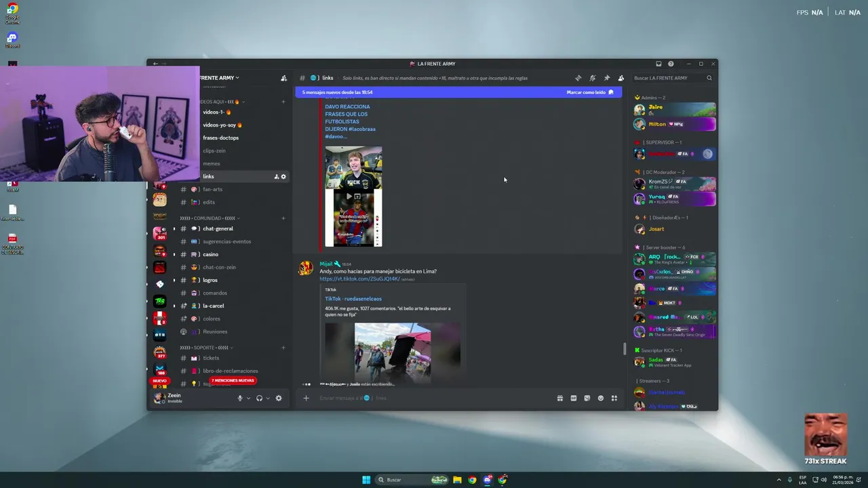
Task: Hide the member list with the people icon
Action: 620,78
